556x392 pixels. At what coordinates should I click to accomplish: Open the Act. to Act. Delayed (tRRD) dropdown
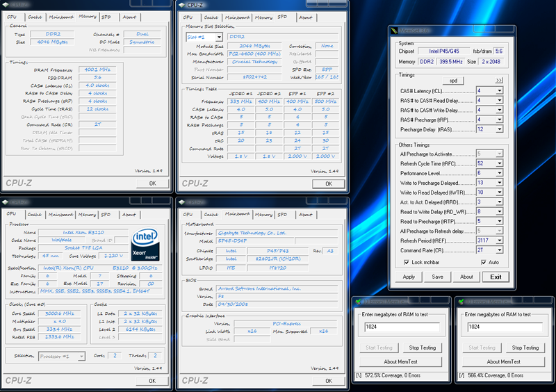click(499, 202)
